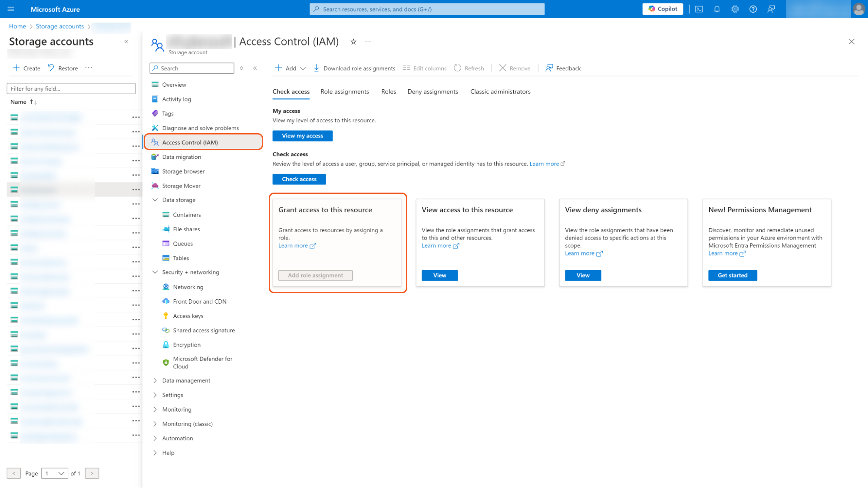Open the page number dropdown
Image resolution: width=868 pixels, height=488 pixels.
(54, 473)
